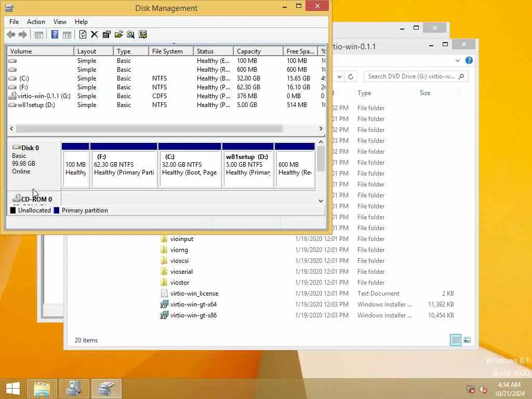Click the Refresh toolbar icon

pos(83,34)
